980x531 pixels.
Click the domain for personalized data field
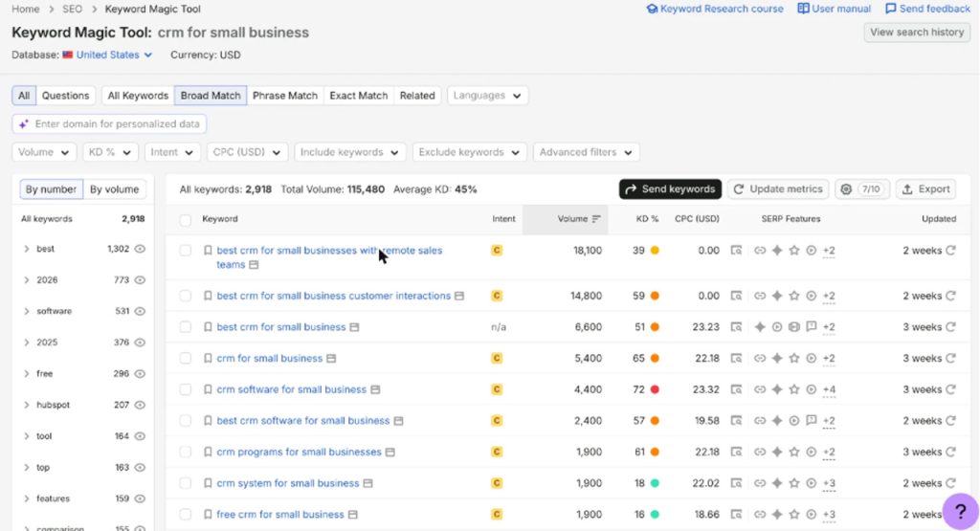[x=109, y=123]
